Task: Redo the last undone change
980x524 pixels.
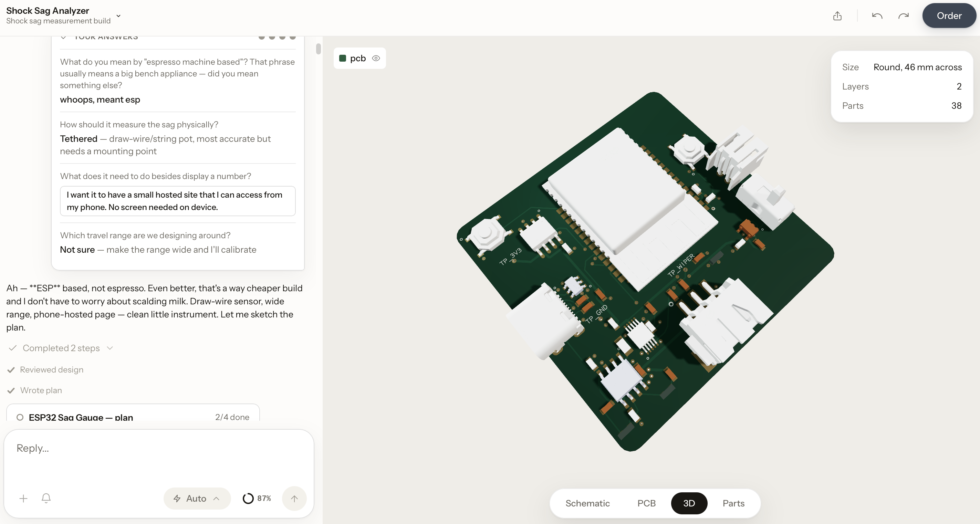Action: [903, 16]
